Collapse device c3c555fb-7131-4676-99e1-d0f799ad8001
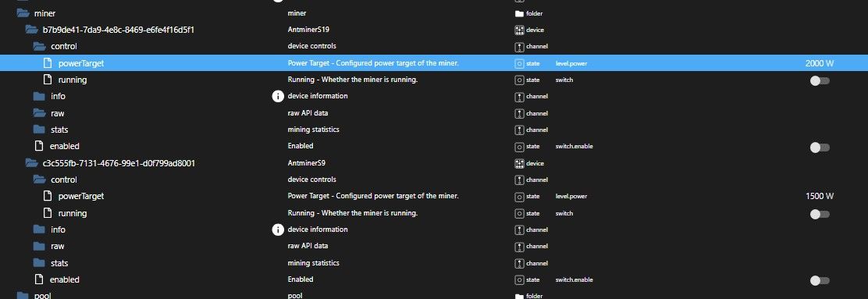The width and height of the screenshot is (868, 299). (31, 163)
